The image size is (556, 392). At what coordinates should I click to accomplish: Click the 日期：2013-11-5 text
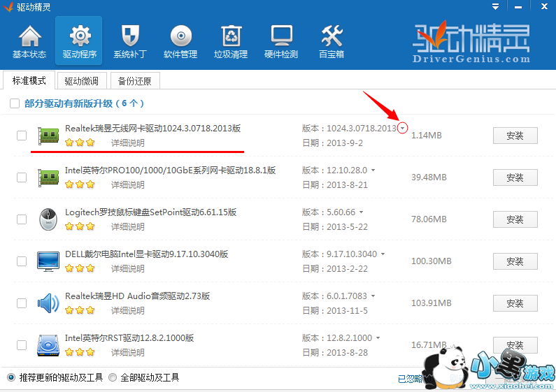(335, 310)
